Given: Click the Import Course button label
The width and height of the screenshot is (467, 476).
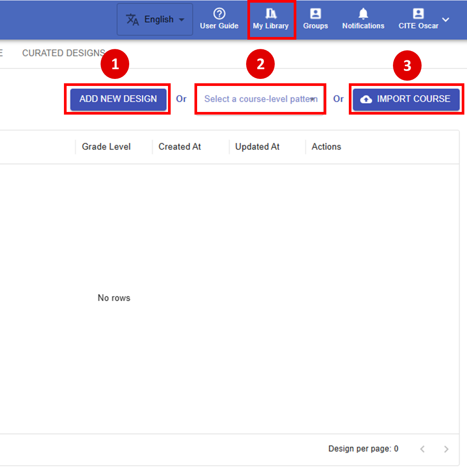Looking at the screenshot, I should click(413, 99).
